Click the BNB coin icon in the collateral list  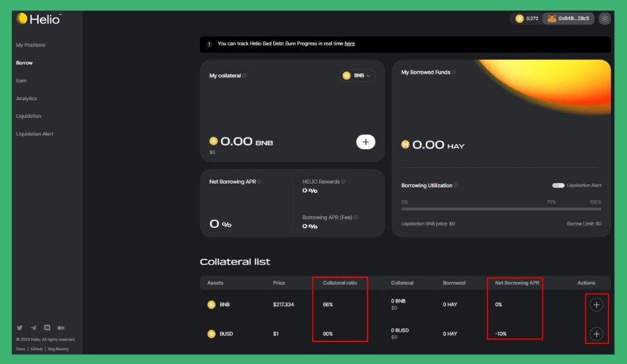pos(211,304)
